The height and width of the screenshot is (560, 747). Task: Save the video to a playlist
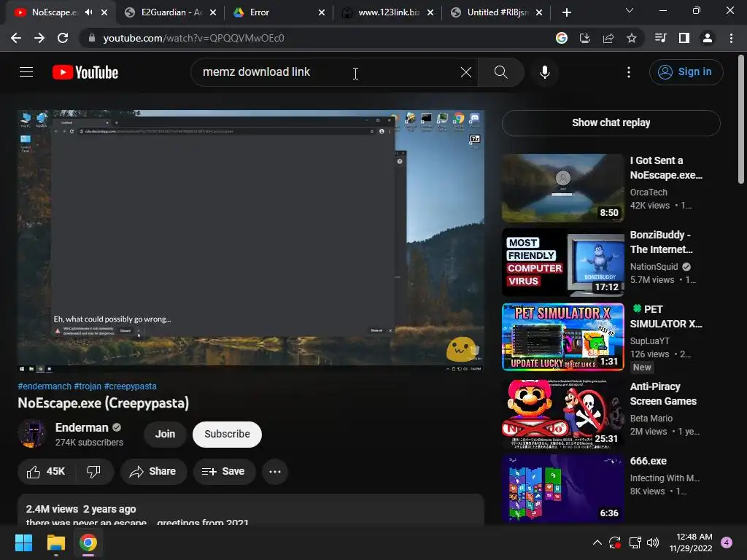point(224,472)
